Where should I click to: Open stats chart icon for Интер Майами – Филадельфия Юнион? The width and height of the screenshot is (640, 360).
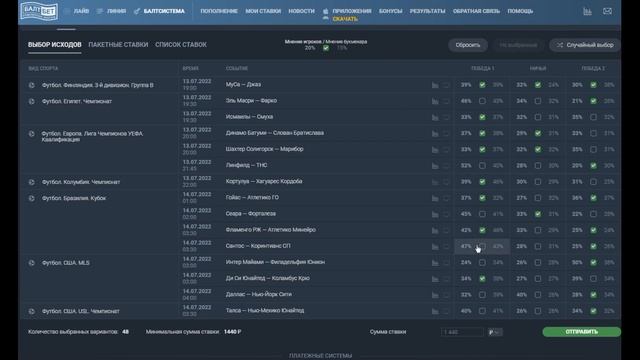[x=435, y=262]
